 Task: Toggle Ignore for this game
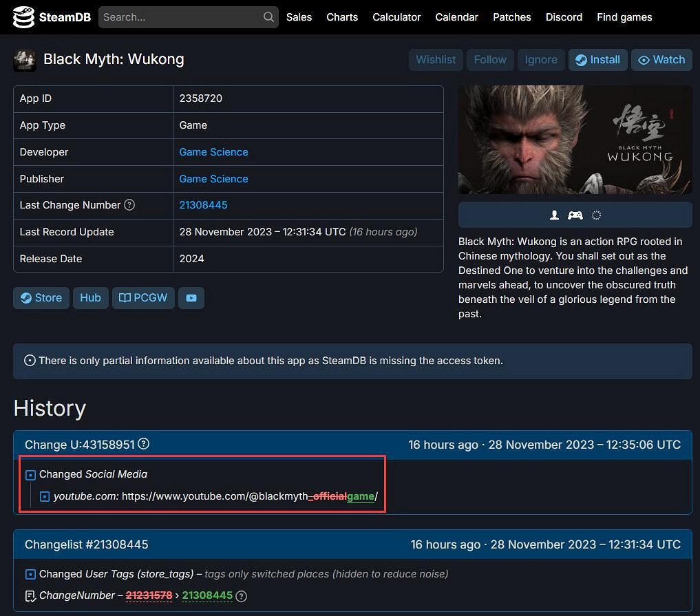541,60
